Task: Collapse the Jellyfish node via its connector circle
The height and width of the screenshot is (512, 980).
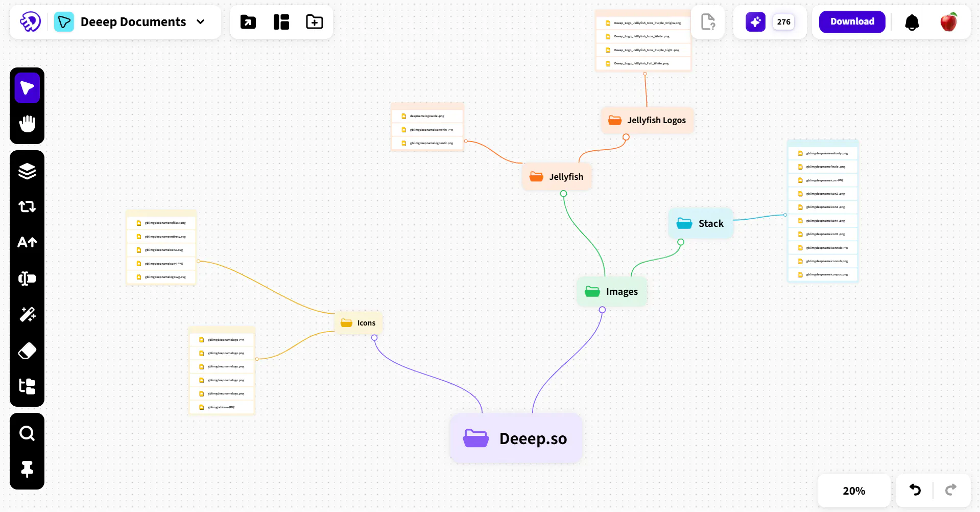Action: [563, 194]
